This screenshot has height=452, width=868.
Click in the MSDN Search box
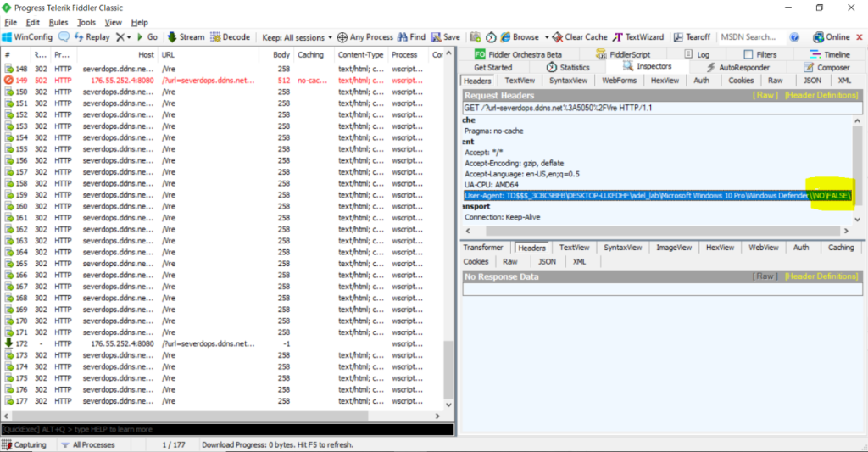pyautogui.click(x=751, y=37)
